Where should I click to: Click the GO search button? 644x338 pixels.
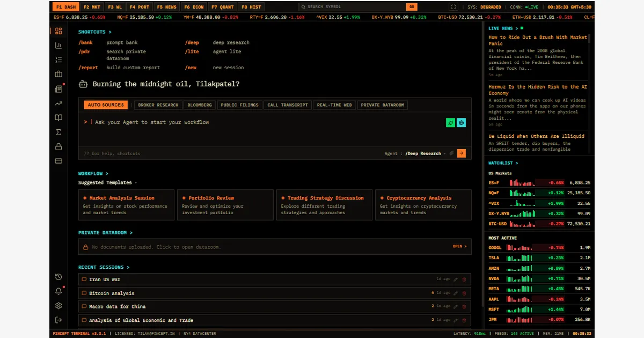tap(412, 7)
